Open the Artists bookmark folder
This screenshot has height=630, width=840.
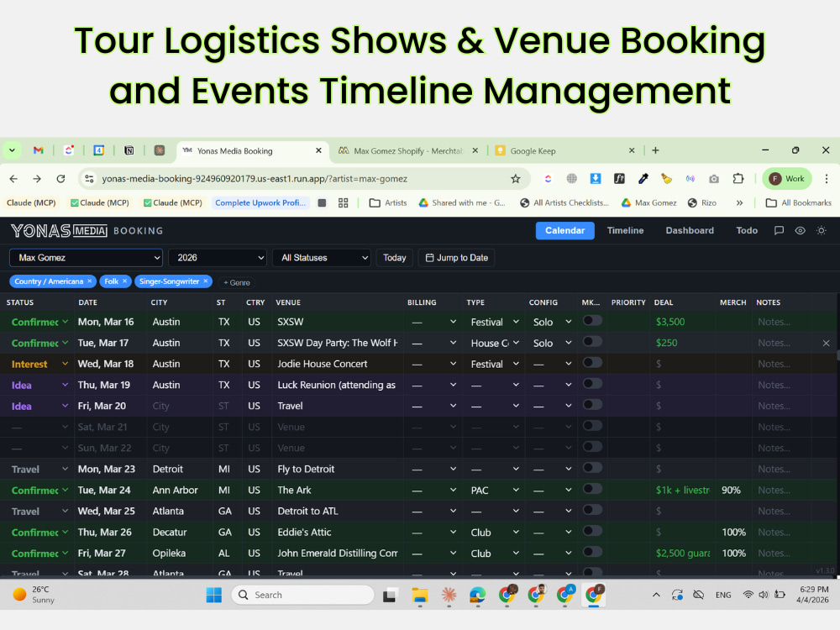tap(388, 203)
